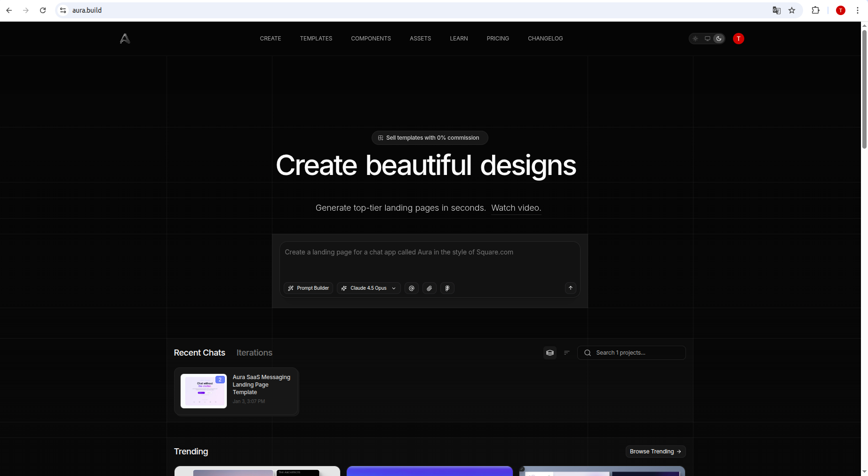Open the Claude 4.5 Opus model dropdown

click(x=368, y=288)
